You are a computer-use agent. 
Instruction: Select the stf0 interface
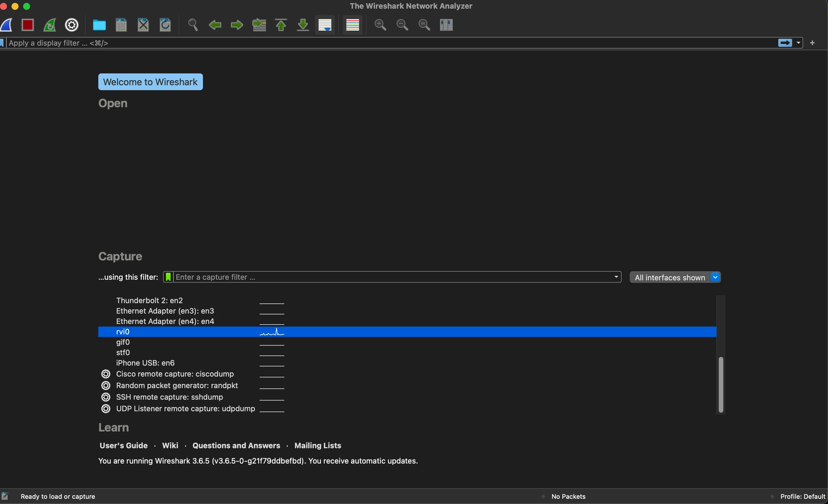[123, 353]
